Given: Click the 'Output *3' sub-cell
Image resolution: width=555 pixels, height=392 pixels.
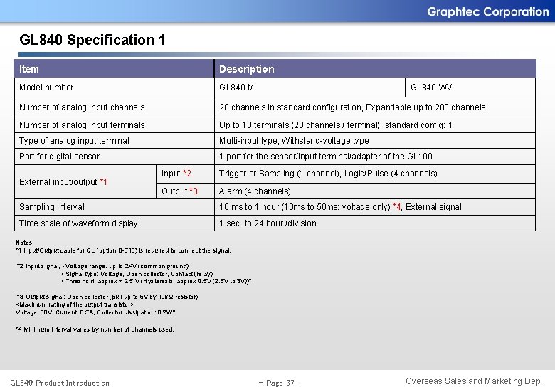Looking at the screenshot, I should [x=185, y=191].
